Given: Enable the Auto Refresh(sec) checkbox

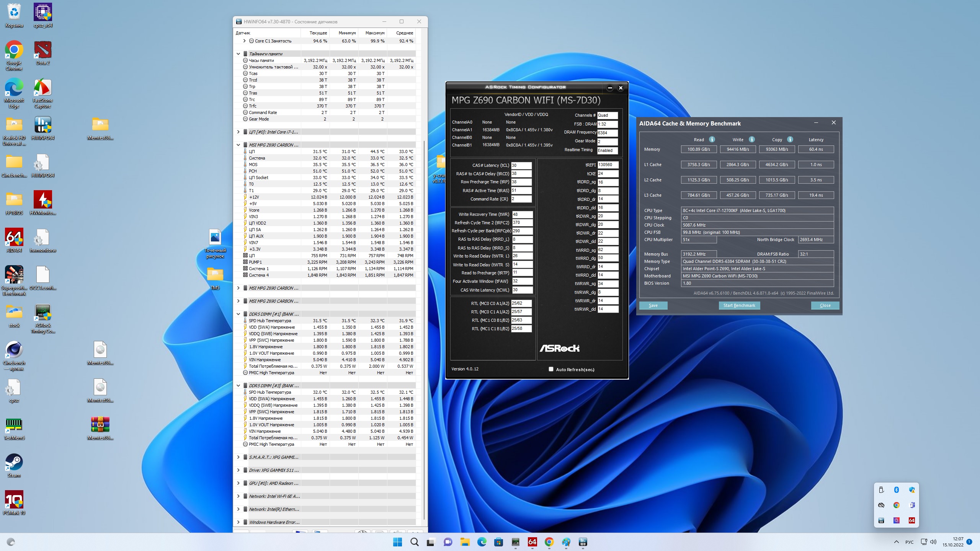Looking at the screenshot, I should pyautogui.click(x=551, y=369).
